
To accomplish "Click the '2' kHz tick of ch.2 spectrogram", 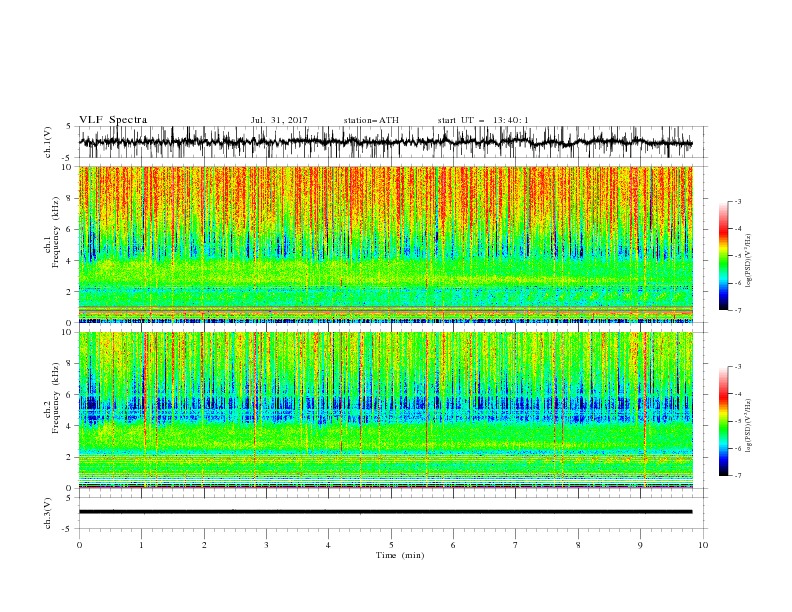I will click(x=70, y=457).
